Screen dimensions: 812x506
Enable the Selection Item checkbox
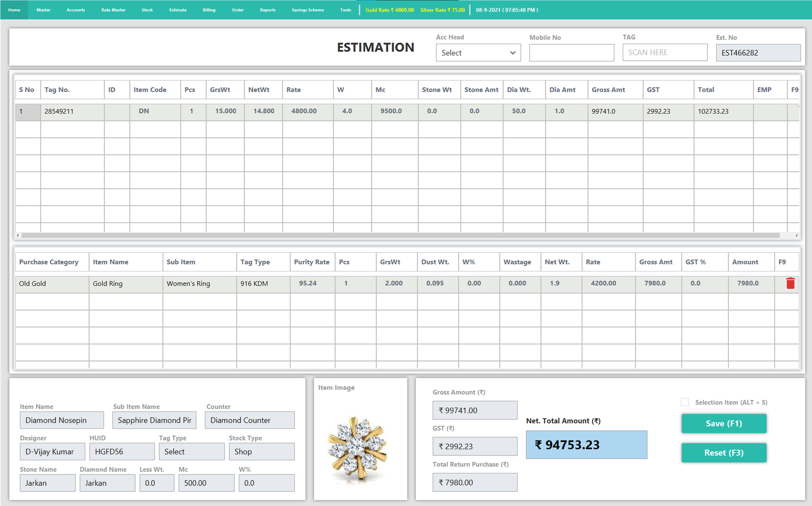(685, 402)
